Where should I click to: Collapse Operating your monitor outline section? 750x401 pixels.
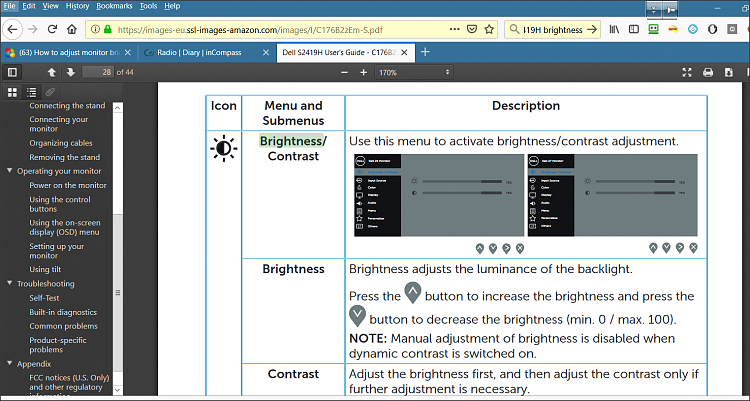[x=10, y=171]
